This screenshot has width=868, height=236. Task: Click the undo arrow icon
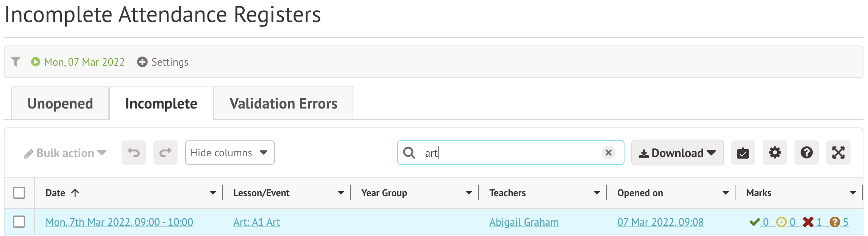[134, 153]
